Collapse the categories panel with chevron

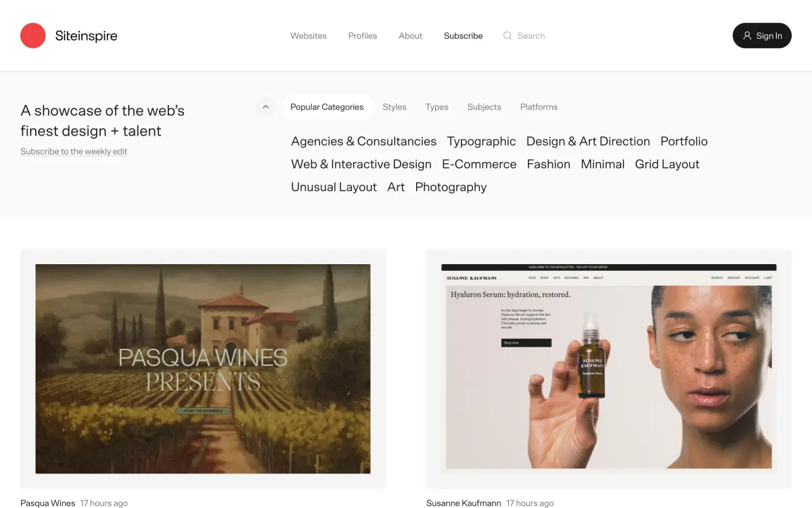pos(265,107)
